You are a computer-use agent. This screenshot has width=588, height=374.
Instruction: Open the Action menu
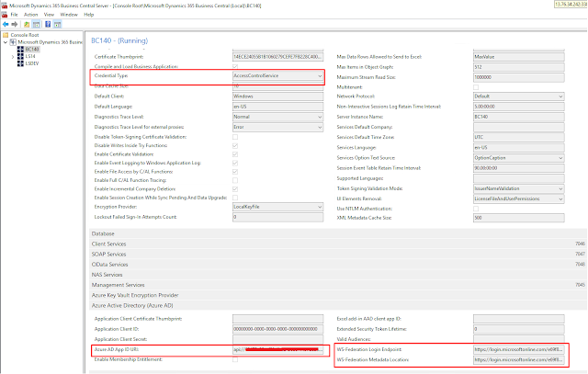[30, 15]
